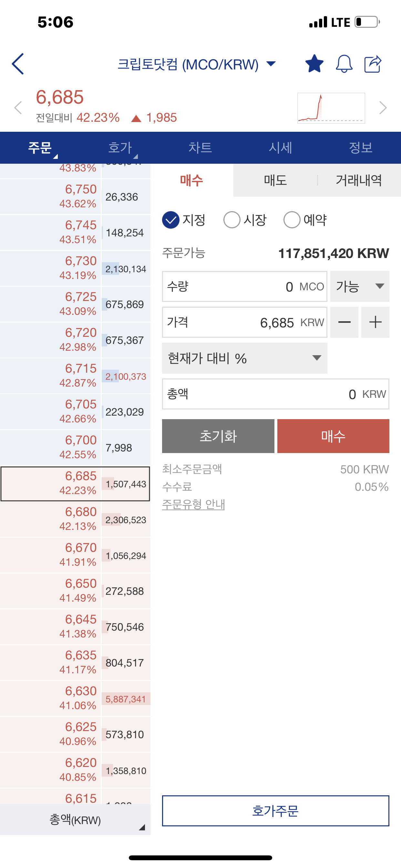
Task: Decrease price with the minus button
Action: [344, 322]
